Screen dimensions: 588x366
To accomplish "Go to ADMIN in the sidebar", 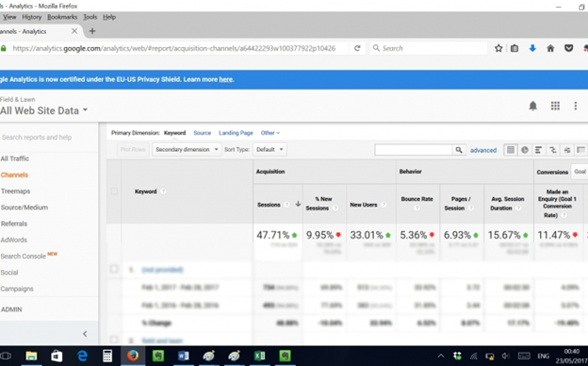I will [11, 309].
